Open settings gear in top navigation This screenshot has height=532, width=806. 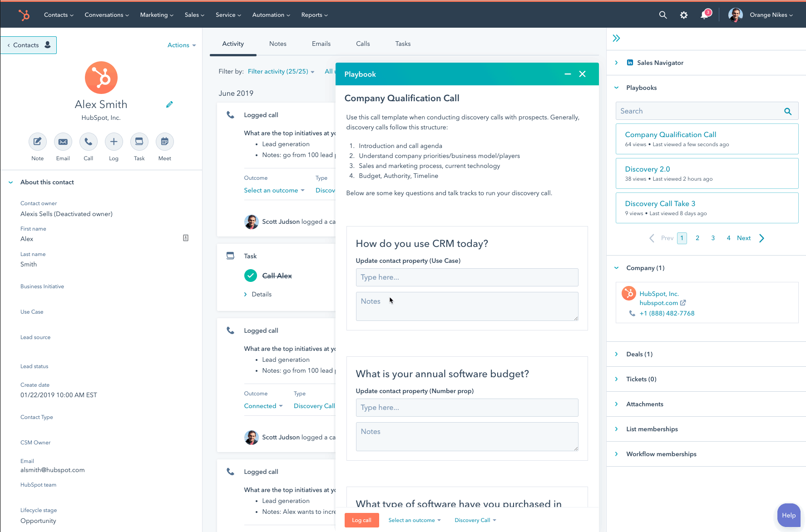pos(683,15)
